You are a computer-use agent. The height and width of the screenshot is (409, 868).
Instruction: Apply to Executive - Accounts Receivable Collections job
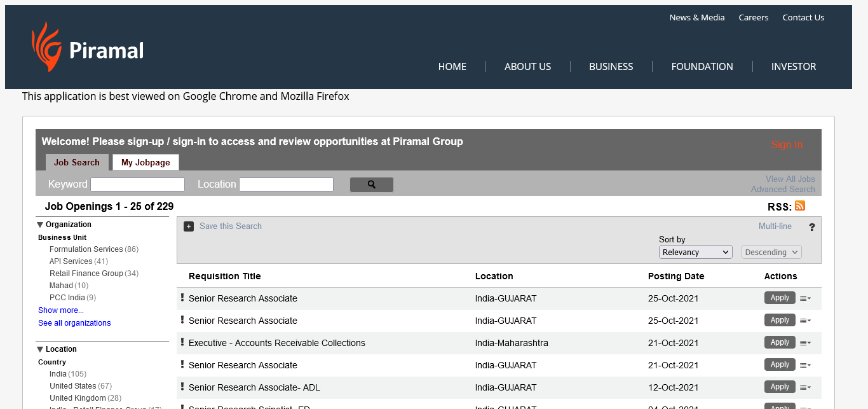tap(780, 342)
